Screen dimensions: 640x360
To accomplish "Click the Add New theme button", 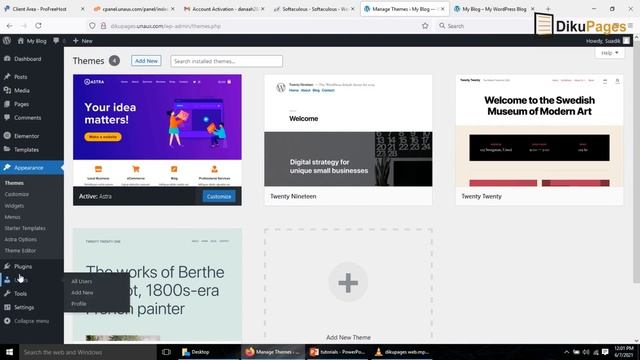I will click(146, 61).
